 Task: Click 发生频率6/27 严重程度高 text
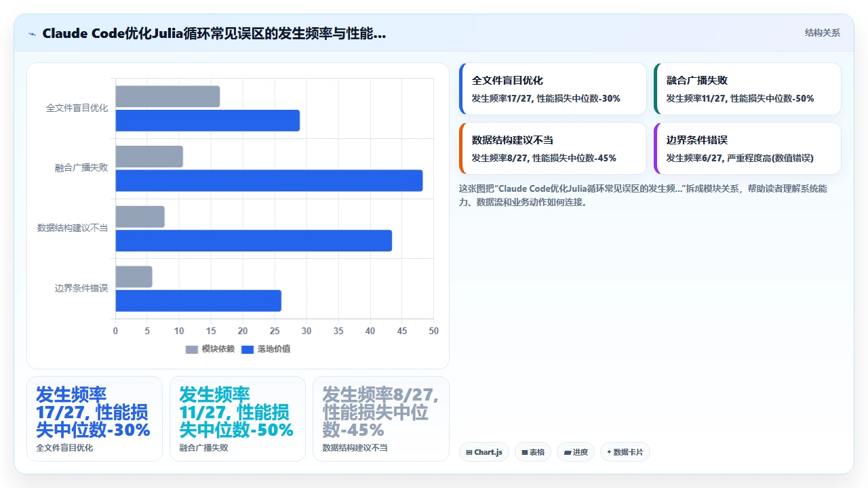pyautogui.click(x=740, y=158)
